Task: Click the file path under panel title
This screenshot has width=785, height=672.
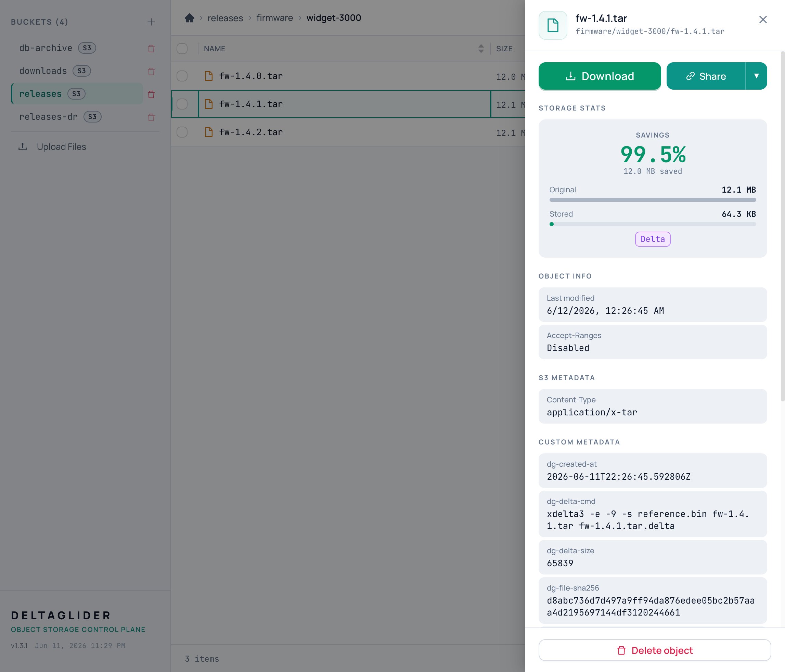Action: (649, 31)
